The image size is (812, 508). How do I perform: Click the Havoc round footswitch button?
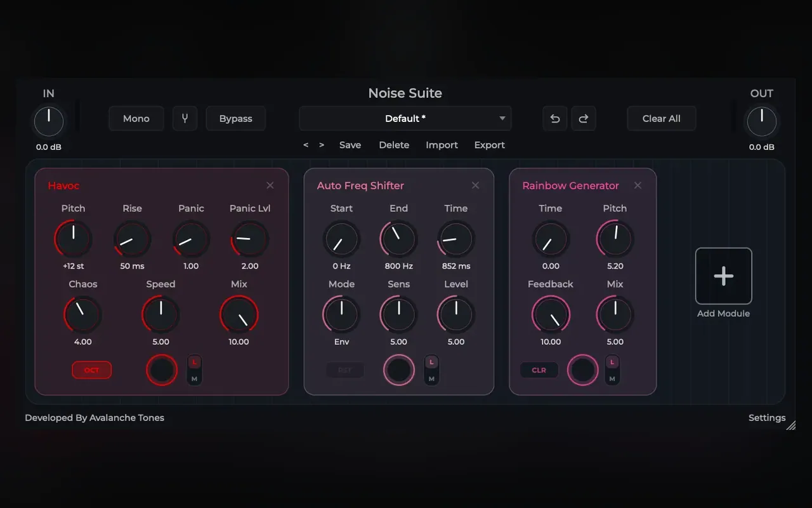coord(162,370)
